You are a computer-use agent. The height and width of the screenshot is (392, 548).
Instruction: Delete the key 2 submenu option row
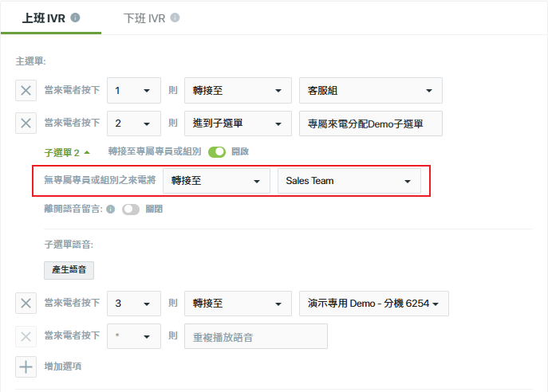(26, 123)
